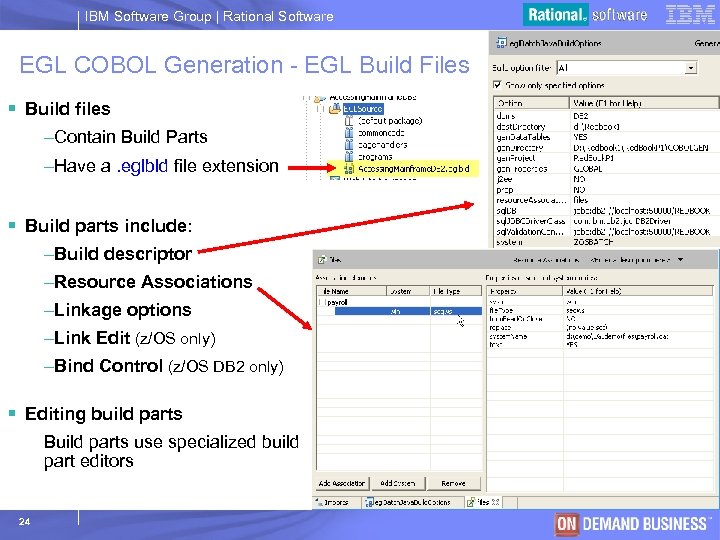Open the Build option filter combo box
The image size is (720, 540).
click(691, 68)
